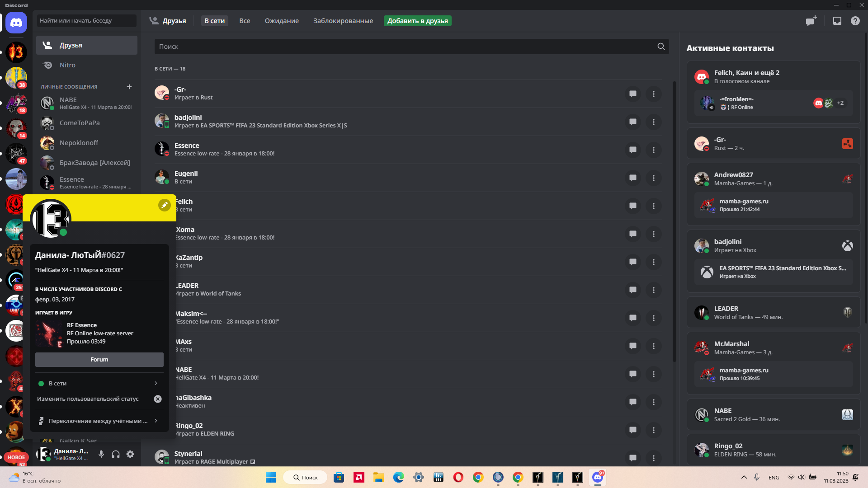Message Felich using chat icon
Screen dimensions: 868x488
click(x=633, y=206)
